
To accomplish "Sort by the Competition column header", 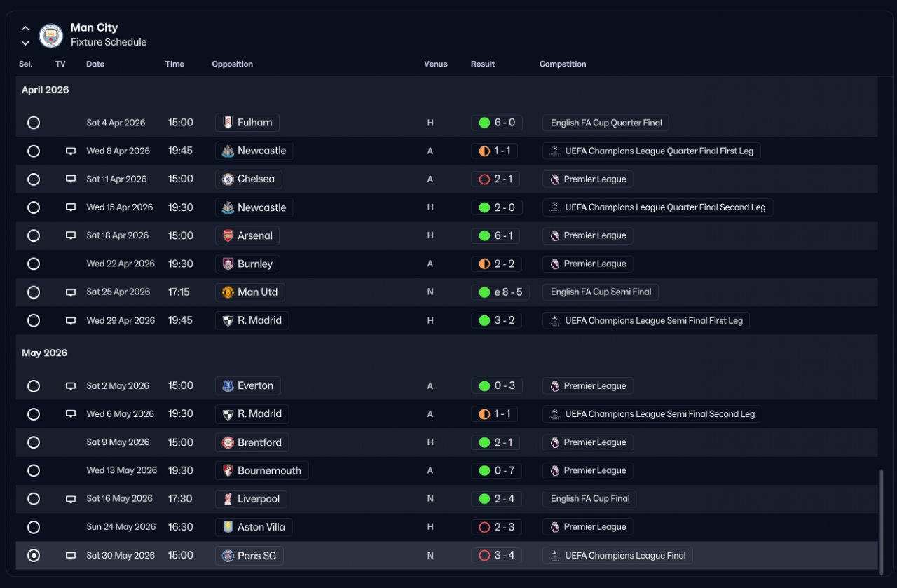I will pyautogui.click(x=563, y=64).
